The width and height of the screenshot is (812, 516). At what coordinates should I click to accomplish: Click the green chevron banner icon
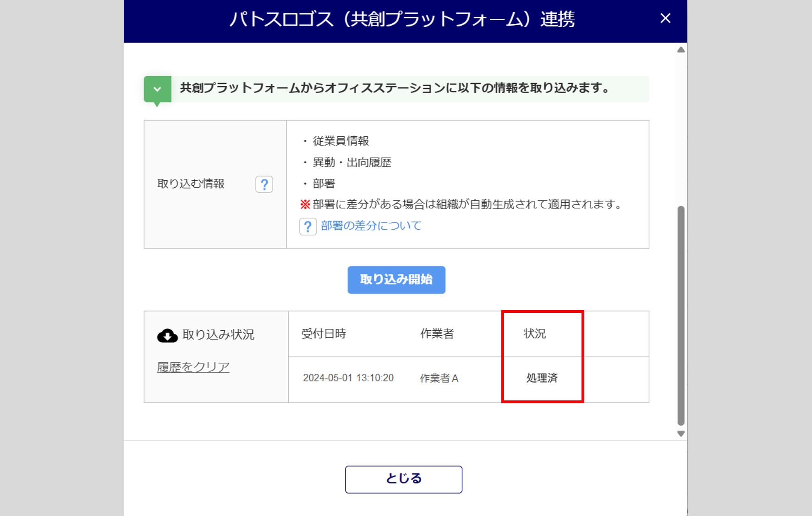coord(157,89)
